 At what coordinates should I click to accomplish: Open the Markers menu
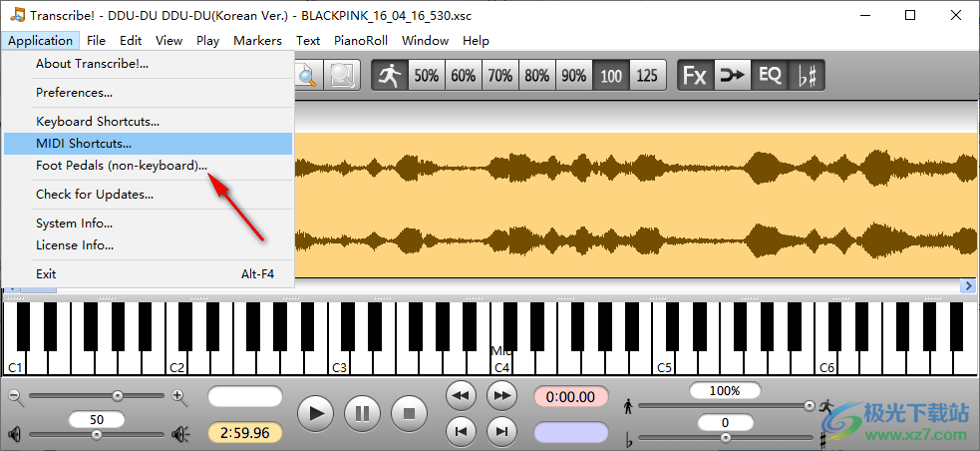pos(257,41)
